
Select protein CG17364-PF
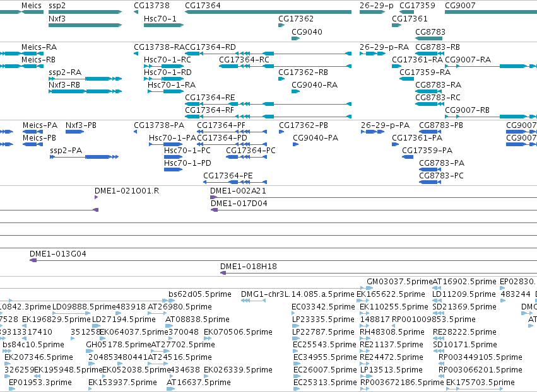click(x=221, y=125)
